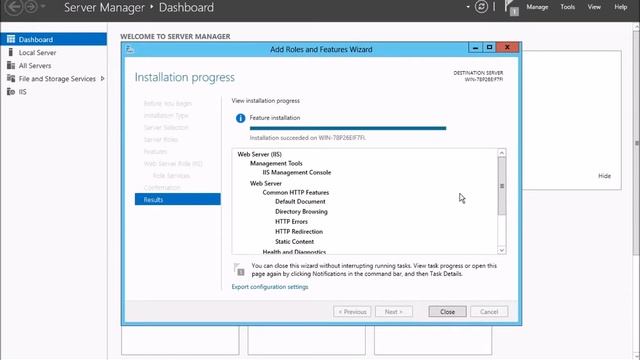Click the Confirmation wizard step
The height and width of the screenshot is (360, 640).
click(x=162, y=187)
